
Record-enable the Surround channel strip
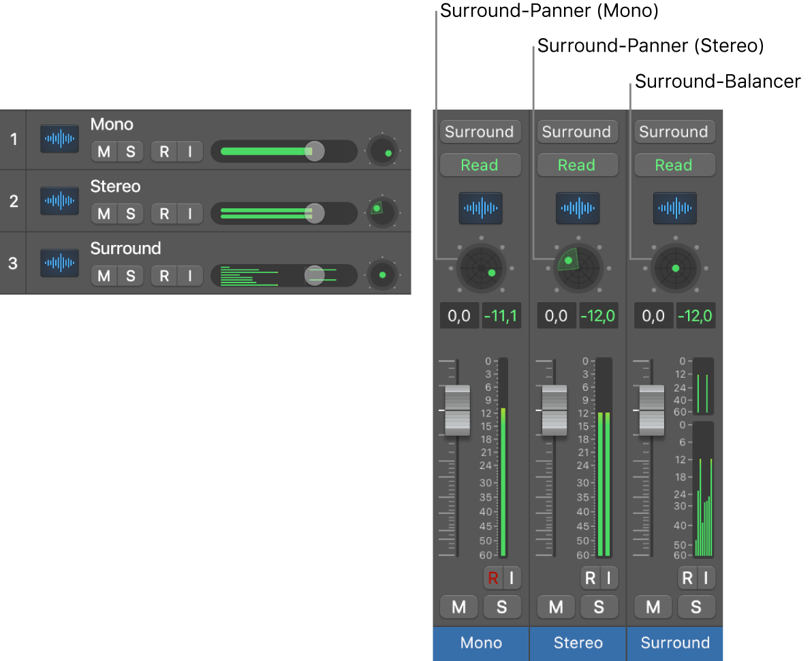click(x=687, y=578)
